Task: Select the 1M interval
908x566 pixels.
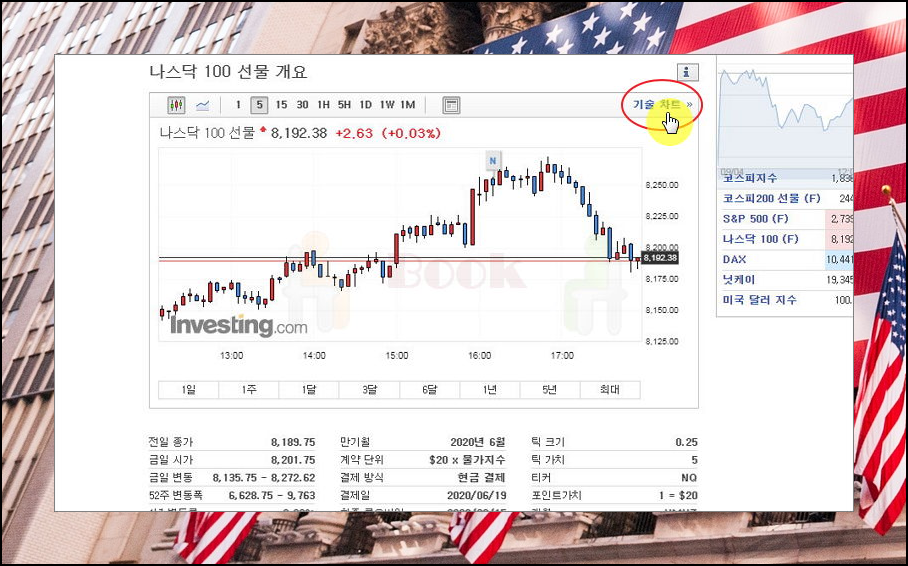Action: click(408, 105)
